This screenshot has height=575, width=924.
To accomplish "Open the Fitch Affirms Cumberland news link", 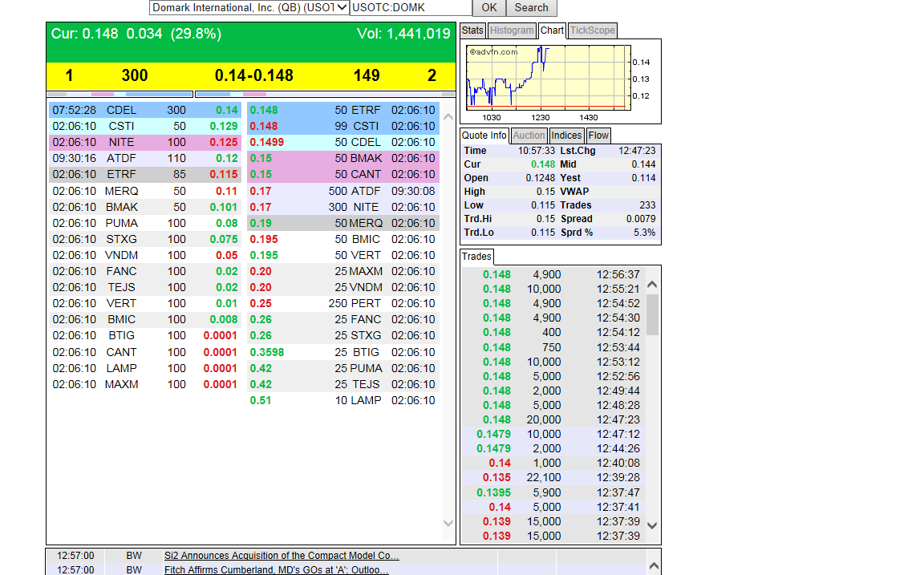I will pyautogui.click(x=277, y=569).
